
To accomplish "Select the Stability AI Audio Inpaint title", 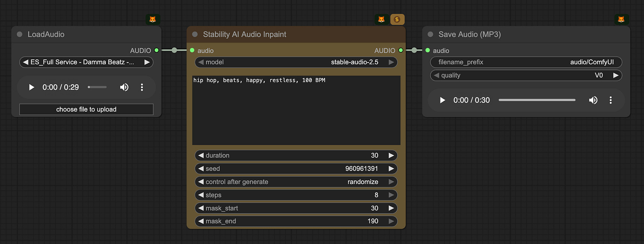I will 245,35.
